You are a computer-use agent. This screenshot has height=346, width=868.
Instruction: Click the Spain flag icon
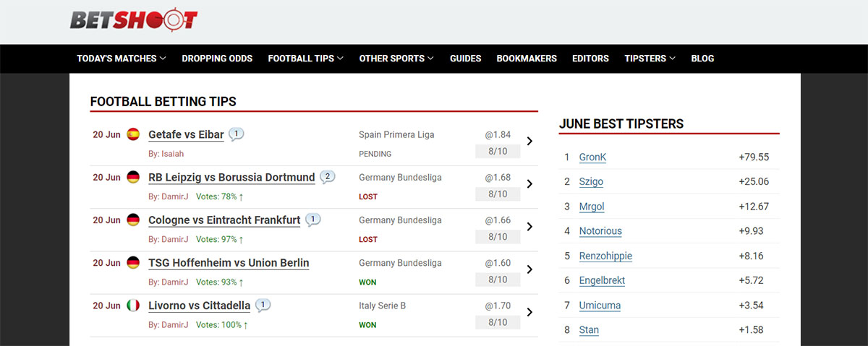[x=133, y=134]
